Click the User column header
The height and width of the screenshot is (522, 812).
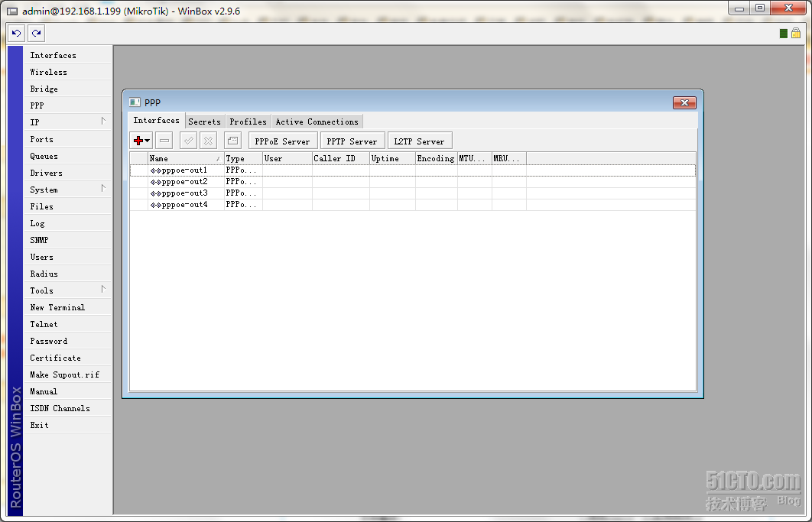coord(287,158)
